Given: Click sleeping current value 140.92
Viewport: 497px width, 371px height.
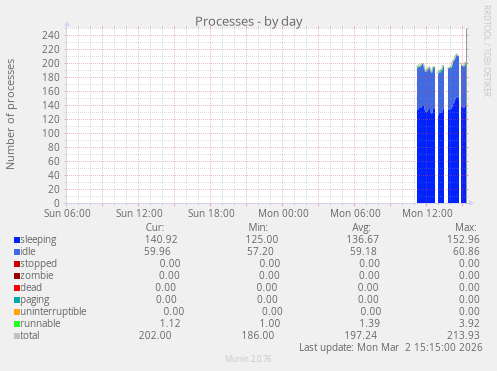Looking at the screenshot, I should point(161,239).
